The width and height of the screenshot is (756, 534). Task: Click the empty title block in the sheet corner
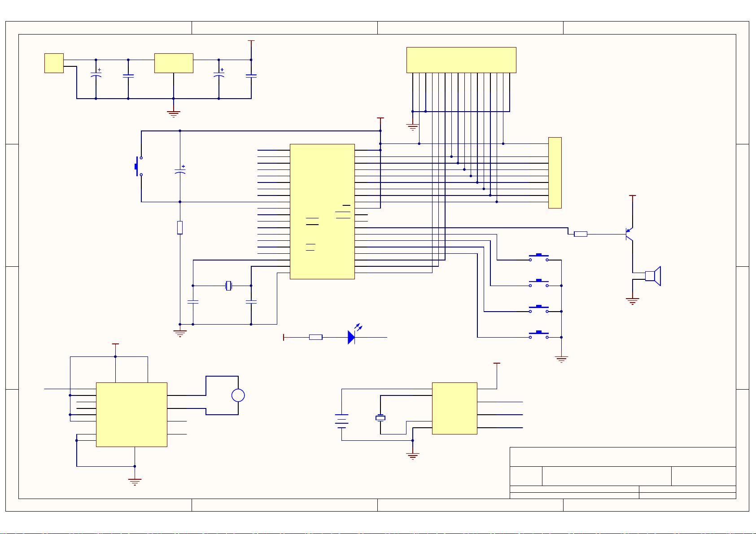[x=623, y=473]
